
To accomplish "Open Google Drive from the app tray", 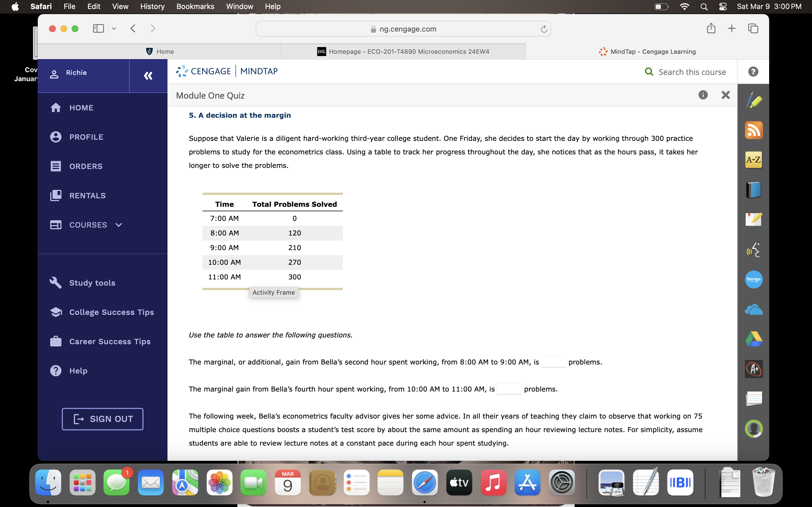I will [x=754, y=339].
